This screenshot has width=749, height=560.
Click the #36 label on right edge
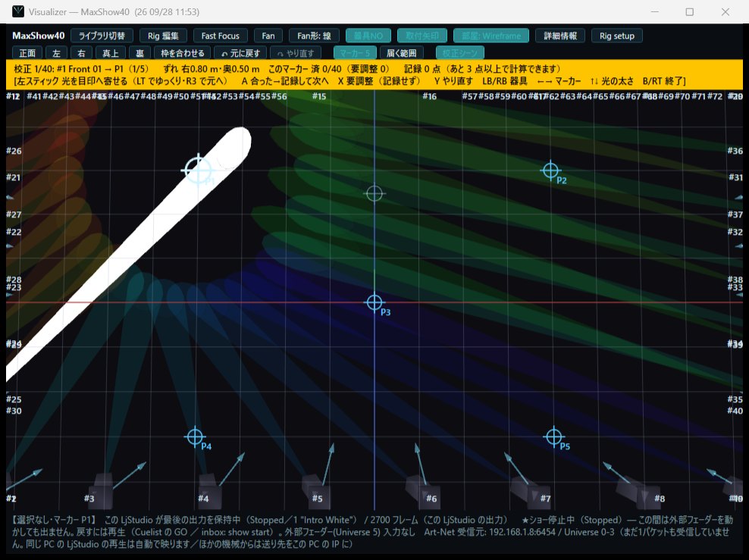point(735,151)
